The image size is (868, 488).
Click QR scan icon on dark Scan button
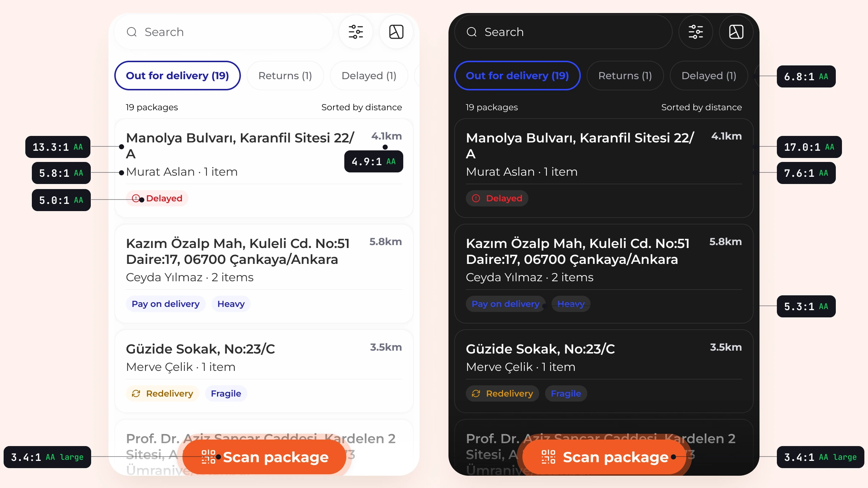point(548,457)
